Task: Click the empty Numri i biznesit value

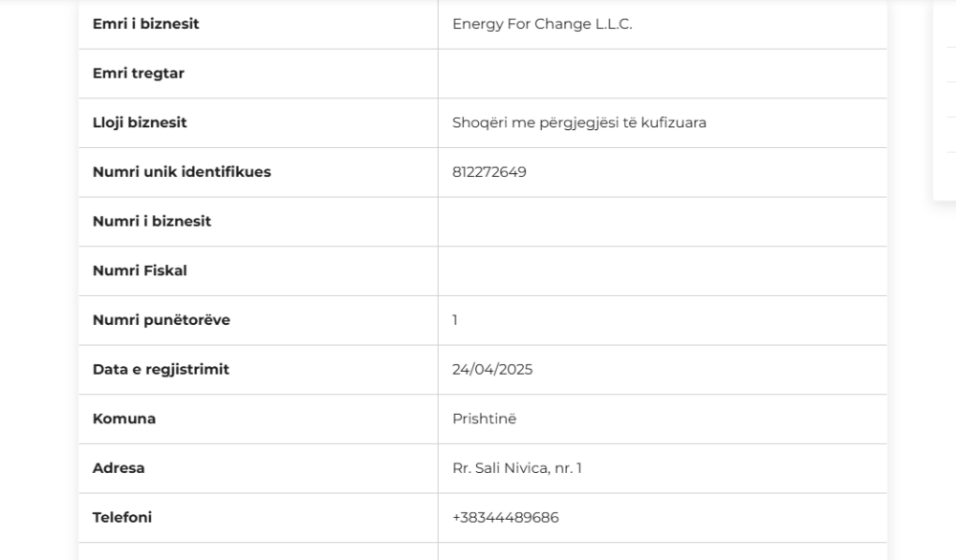Action: [663, 222]
